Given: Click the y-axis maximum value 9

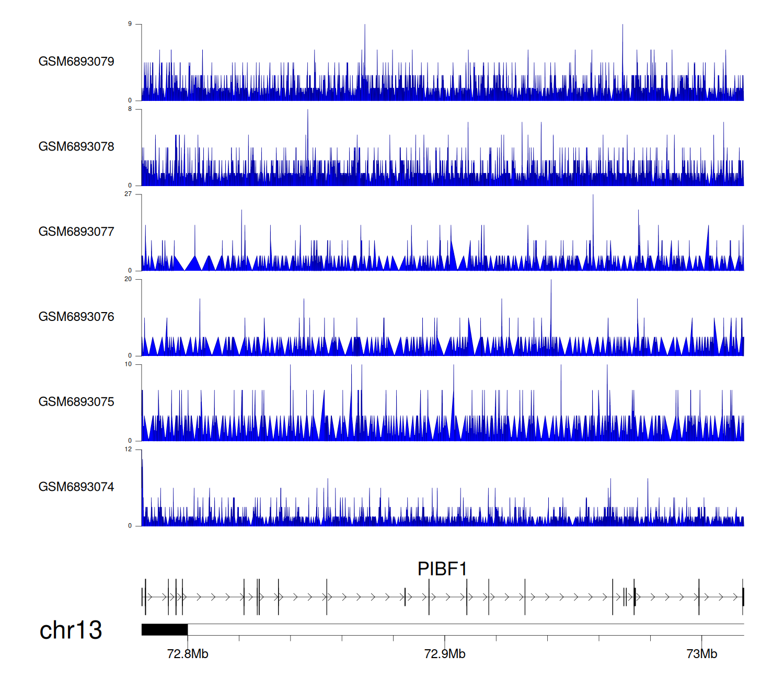Looking at the screenshot, I should click(x=130, y=24).
